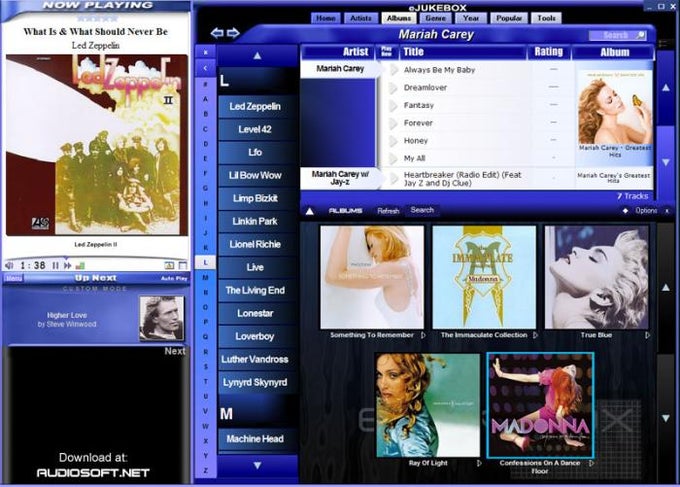Play the track Honey

tap(393, 141)
